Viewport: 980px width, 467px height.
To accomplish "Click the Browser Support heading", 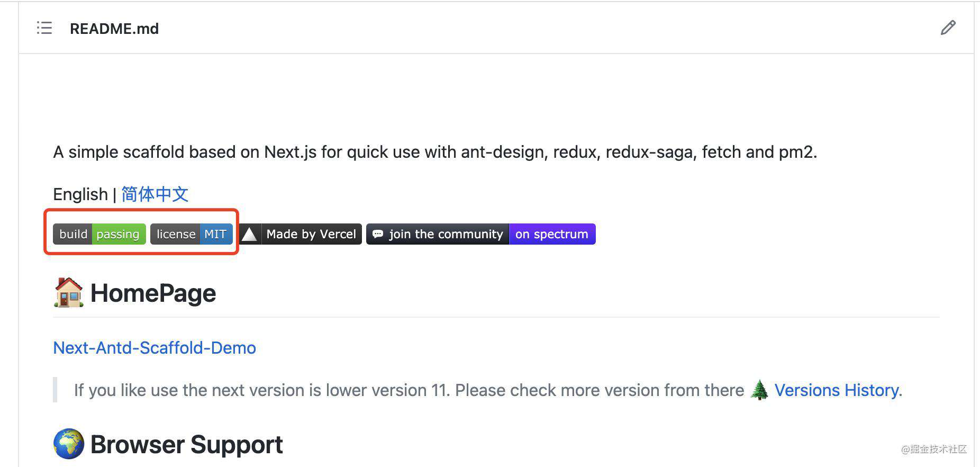I will 186,444.
